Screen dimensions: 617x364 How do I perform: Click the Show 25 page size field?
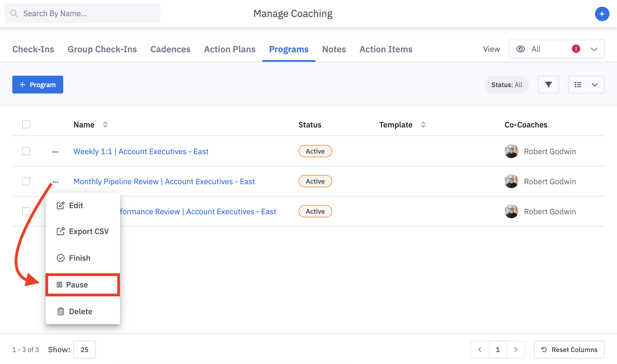(84, 350)
